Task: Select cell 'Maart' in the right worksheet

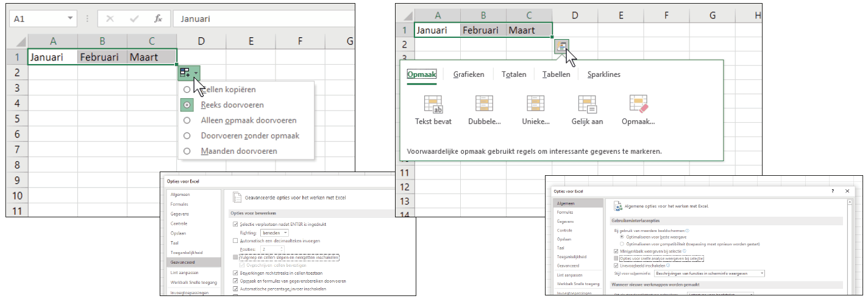Action: (x=529, y=30)
